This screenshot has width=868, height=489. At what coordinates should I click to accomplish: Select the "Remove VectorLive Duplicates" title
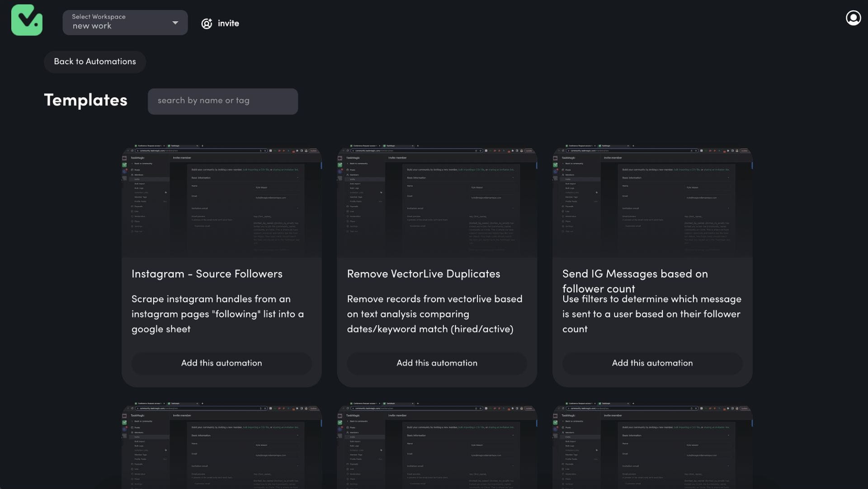tap(423, 274)
